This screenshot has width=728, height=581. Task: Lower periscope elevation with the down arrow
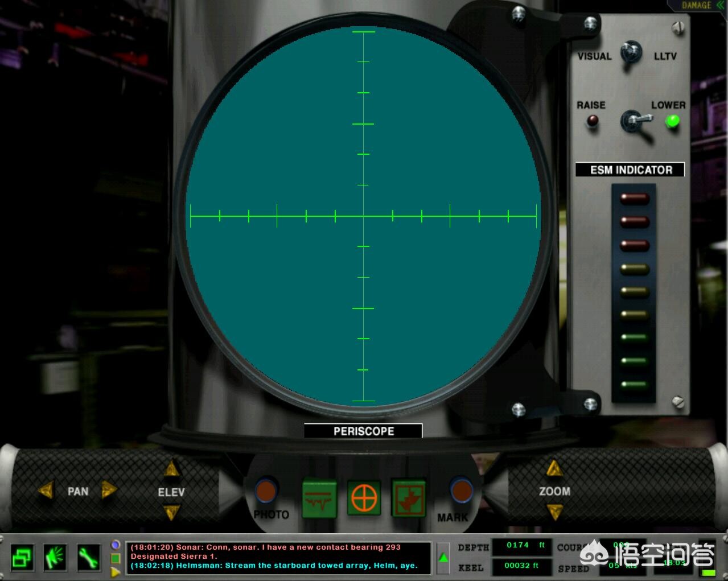tap(171, 513)
